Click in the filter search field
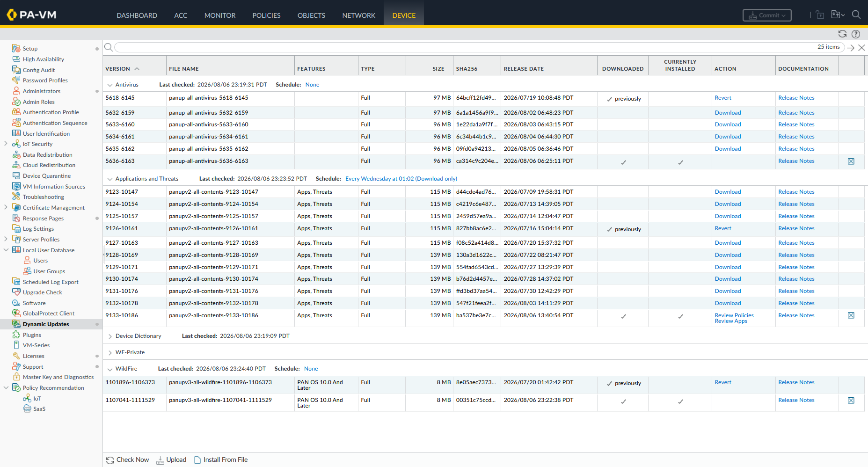Screen dimensions: 868x467 479,47
